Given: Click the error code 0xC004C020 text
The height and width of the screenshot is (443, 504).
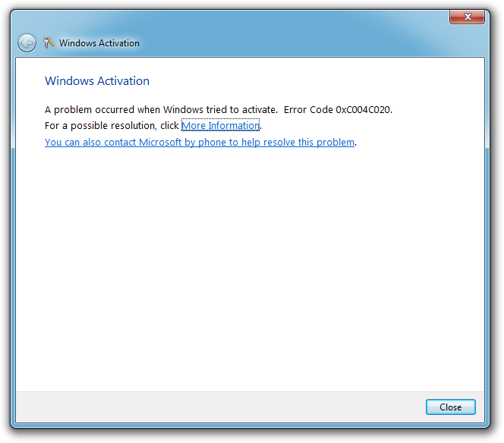Looking at the screenshot, I should point(364,109).
